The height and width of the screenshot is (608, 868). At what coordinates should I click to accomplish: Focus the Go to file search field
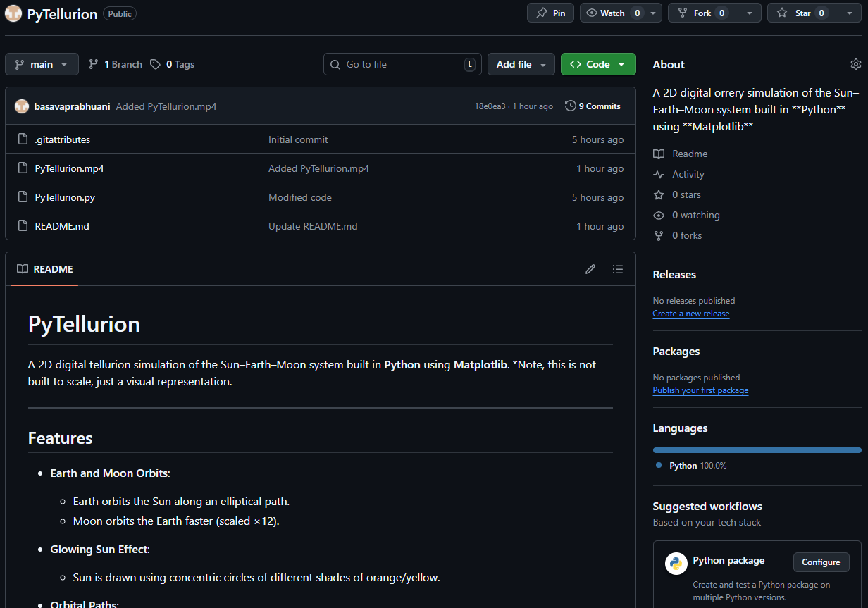402,64
